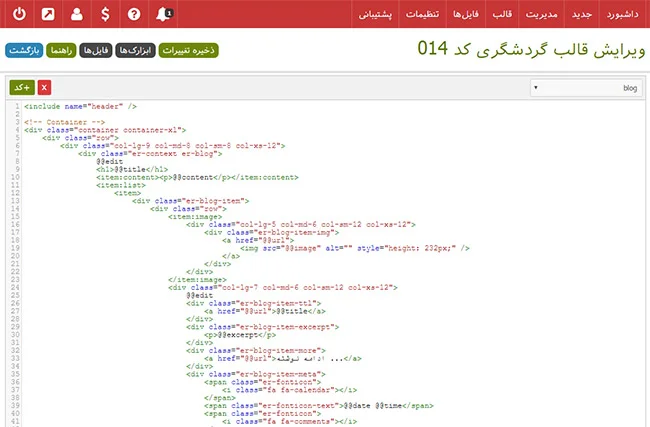Click the red X button in editor toolbar
650x427 pixels.
(44, 88)
